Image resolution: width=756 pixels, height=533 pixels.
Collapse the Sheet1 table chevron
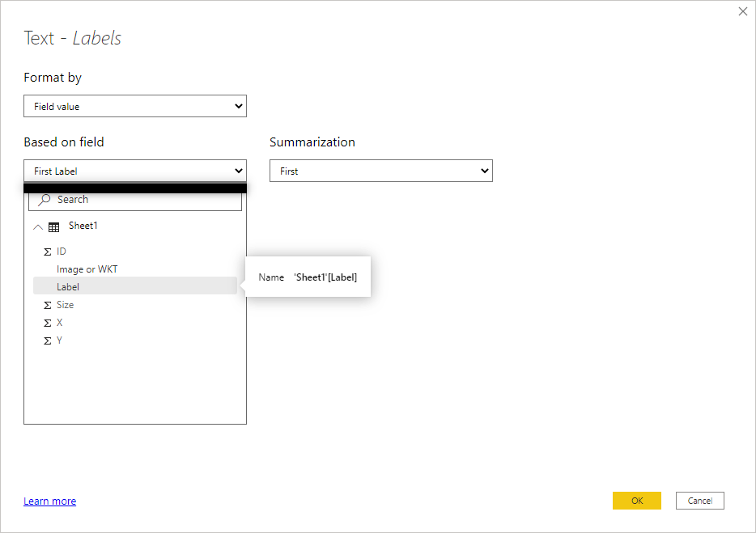[37, 227]
